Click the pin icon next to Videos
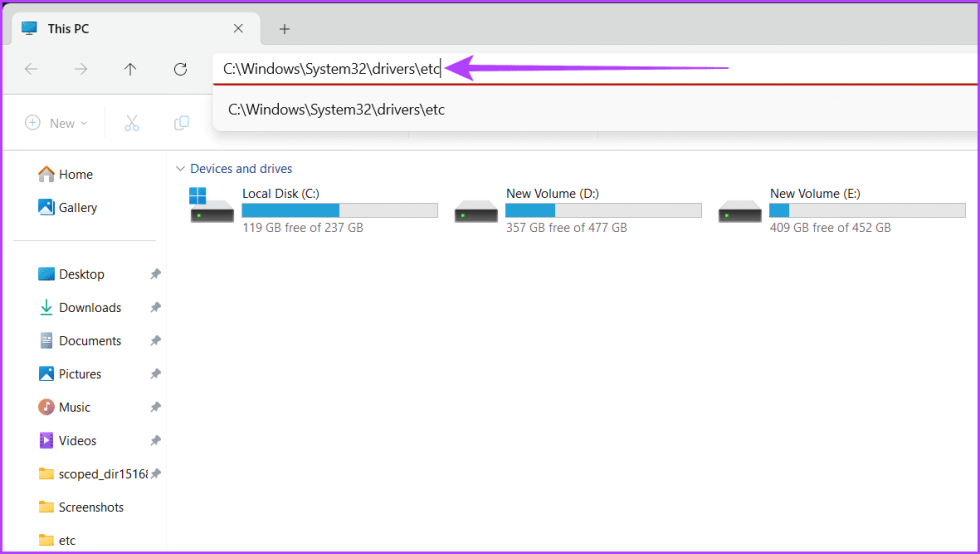The height and width of the screenshot is (554, 980). tap(156, 440)
